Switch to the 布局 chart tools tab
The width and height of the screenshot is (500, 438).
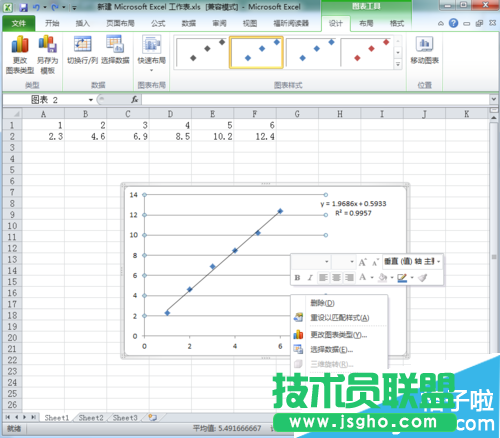[366, 23]
